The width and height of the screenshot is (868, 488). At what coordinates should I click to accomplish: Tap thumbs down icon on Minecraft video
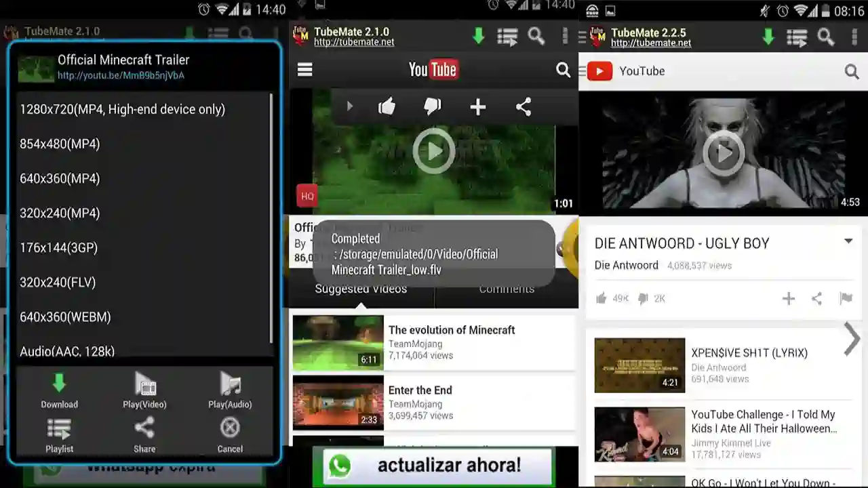click(432, 106)
